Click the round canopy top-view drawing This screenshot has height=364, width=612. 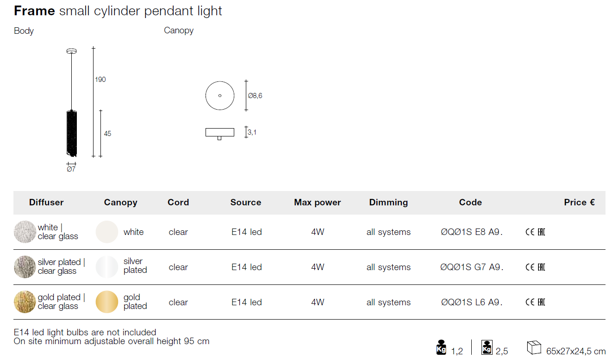(220, 95)
